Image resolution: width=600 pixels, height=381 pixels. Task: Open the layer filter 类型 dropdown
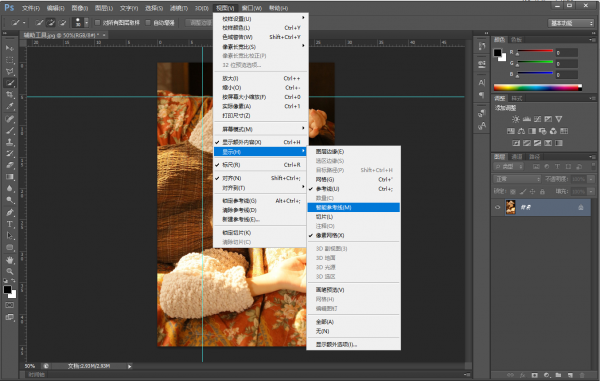(x=509, y=166)
